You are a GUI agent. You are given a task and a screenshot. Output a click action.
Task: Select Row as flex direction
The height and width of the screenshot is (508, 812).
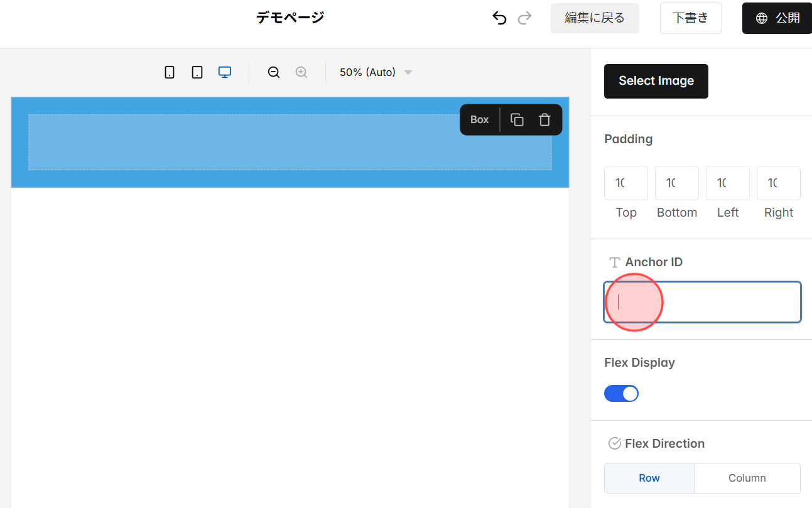pos(649,478)
